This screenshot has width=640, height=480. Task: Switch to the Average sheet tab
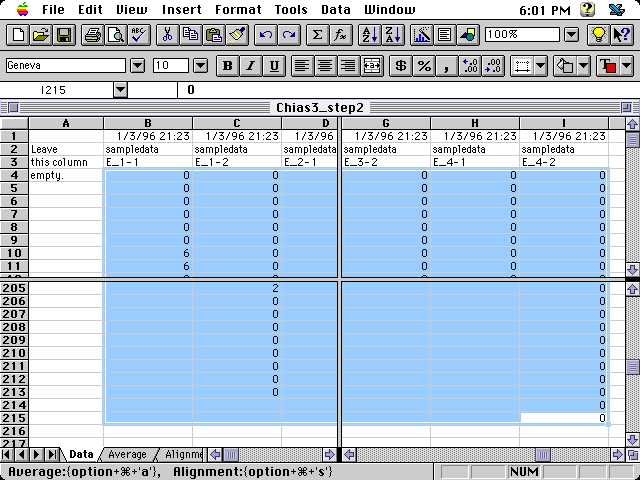128,454
